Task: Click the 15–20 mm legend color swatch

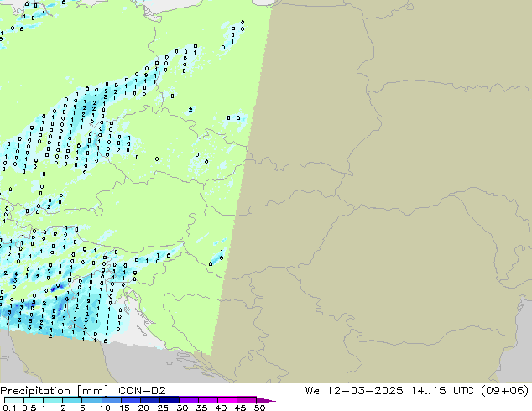Action: [131, 400]
